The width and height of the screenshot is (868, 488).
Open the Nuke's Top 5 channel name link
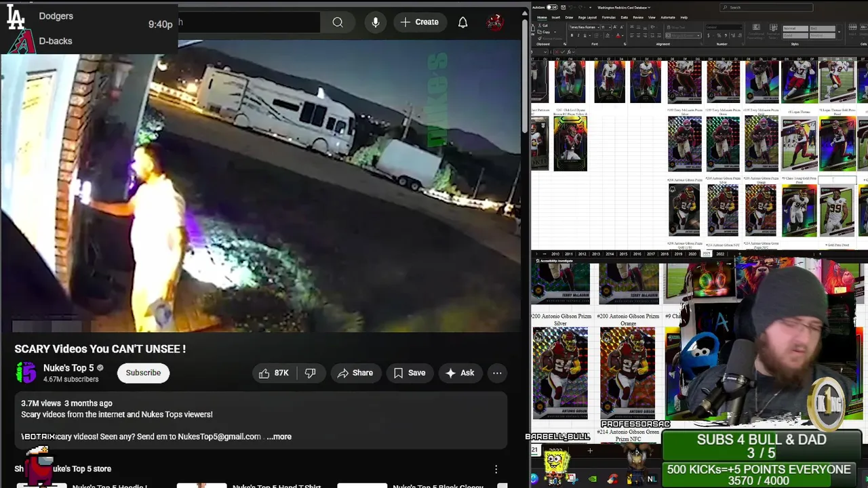click(68, 368)
